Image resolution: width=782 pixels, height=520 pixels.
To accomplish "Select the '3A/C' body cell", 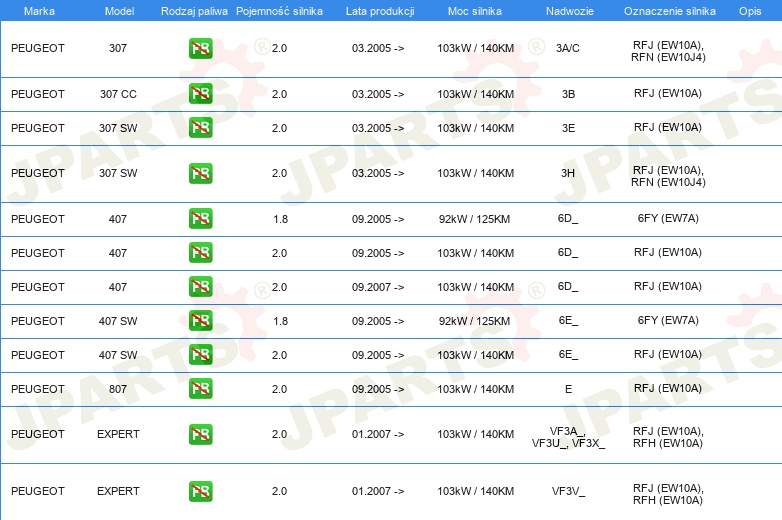I will 568,48.
